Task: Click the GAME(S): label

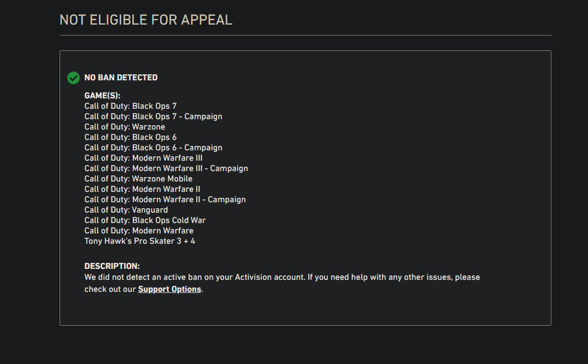Action: 102,96
